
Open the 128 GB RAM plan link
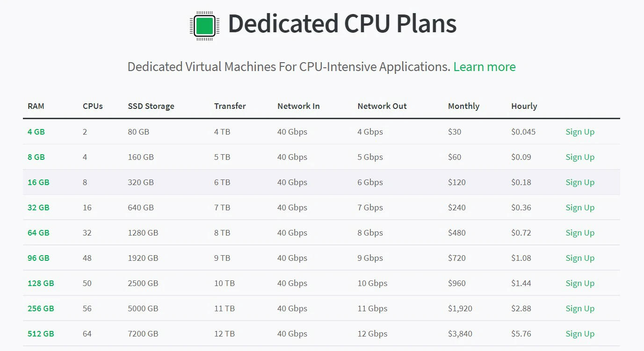41,283
